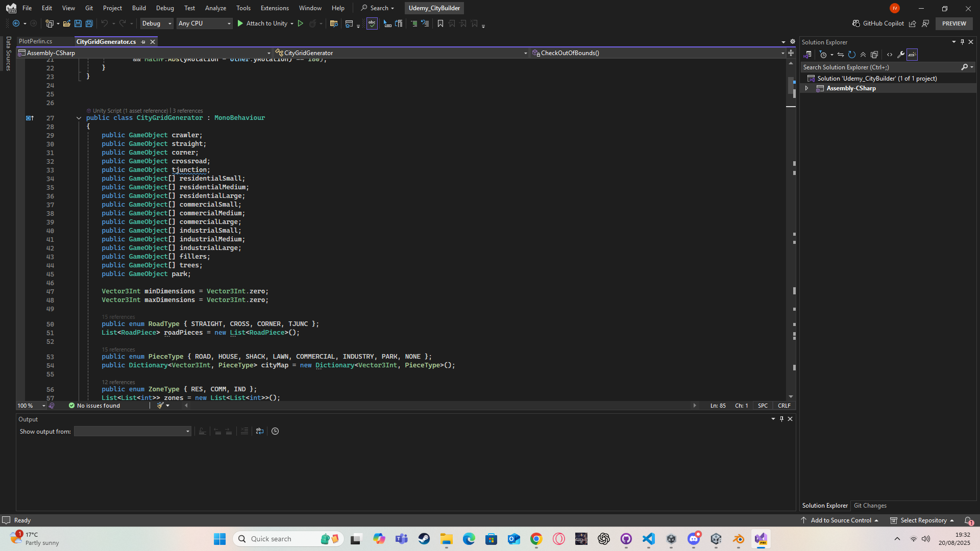Screen dimensions: 980x551
Task: Toggle timestamps clock icon in Output panel
Action: [275, 431]
